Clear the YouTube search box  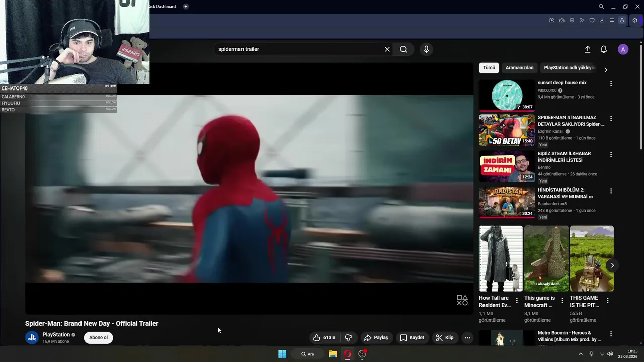point(387,49)
